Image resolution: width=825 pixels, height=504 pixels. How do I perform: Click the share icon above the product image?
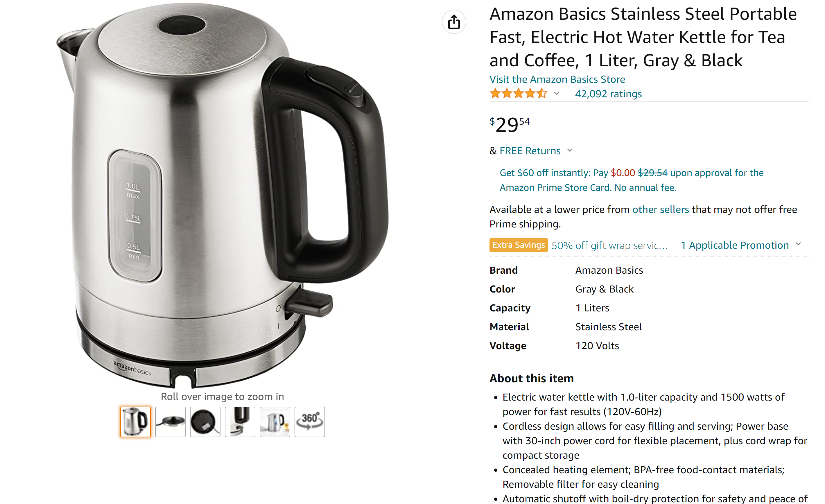pyautogui.click(x=454, y=22)
